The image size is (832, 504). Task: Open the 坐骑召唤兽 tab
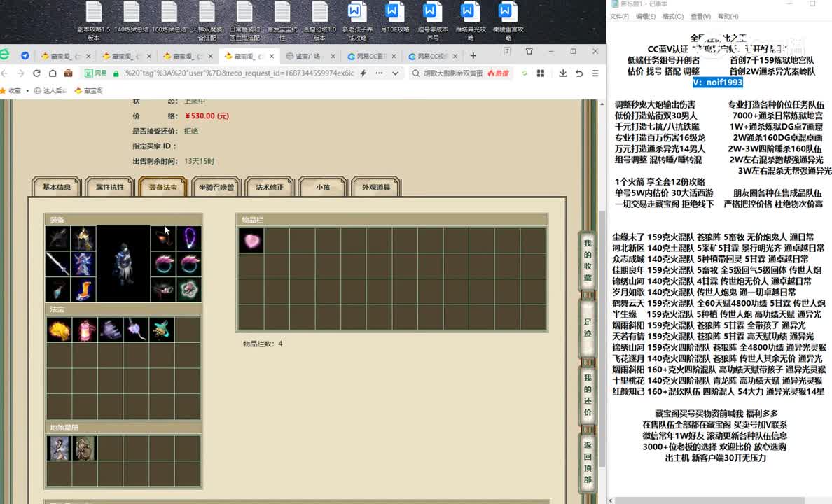click(x=216, y=188)
